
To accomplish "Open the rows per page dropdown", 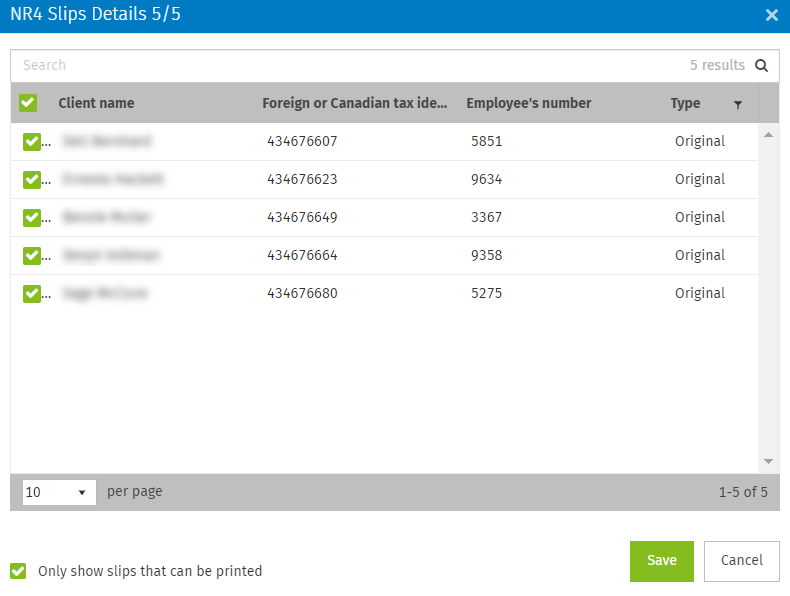I will click(59, 492).
